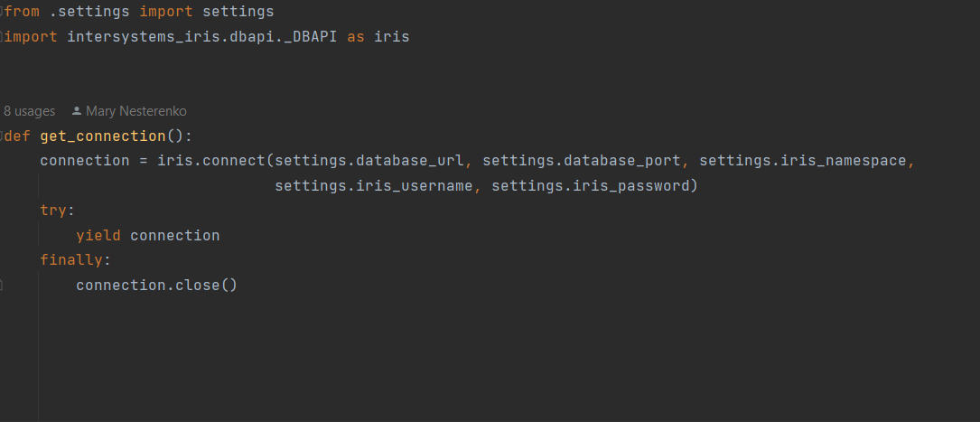Click the settings.iris_username argument

pyautogui.click(x=373, y=186)
